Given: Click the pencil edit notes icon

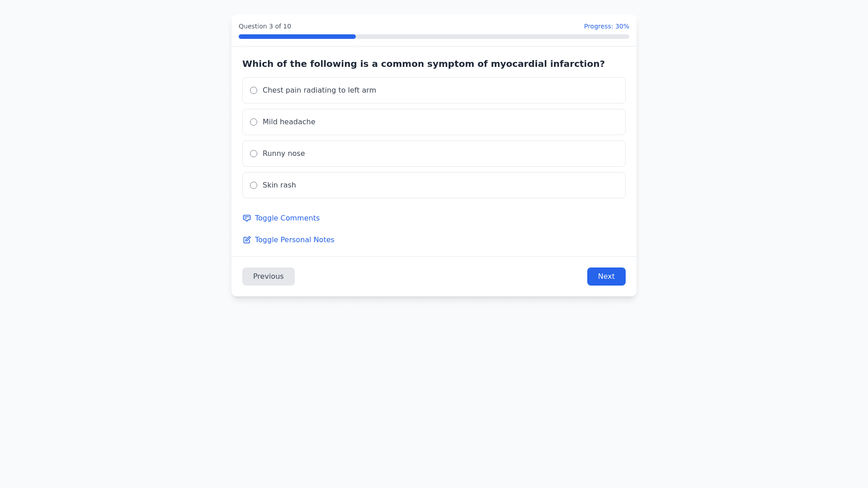Looking at the screenshot, I should pos(247,240).
